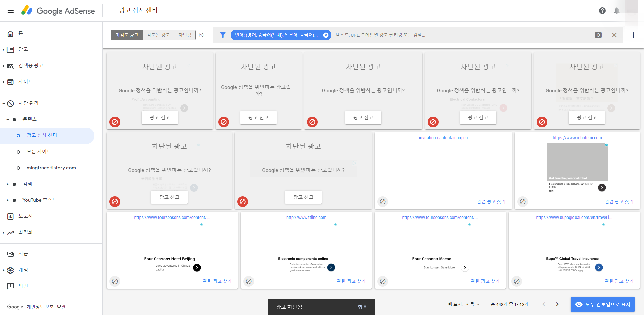Unblock the Profit Accounting blocked ad
The width and height of the screenshot is (644, 315).
(115, 122)
